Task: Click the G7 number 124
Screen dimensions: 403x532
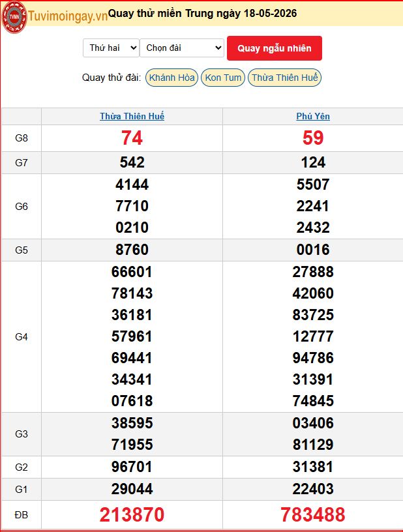Action: coord(313,162)
